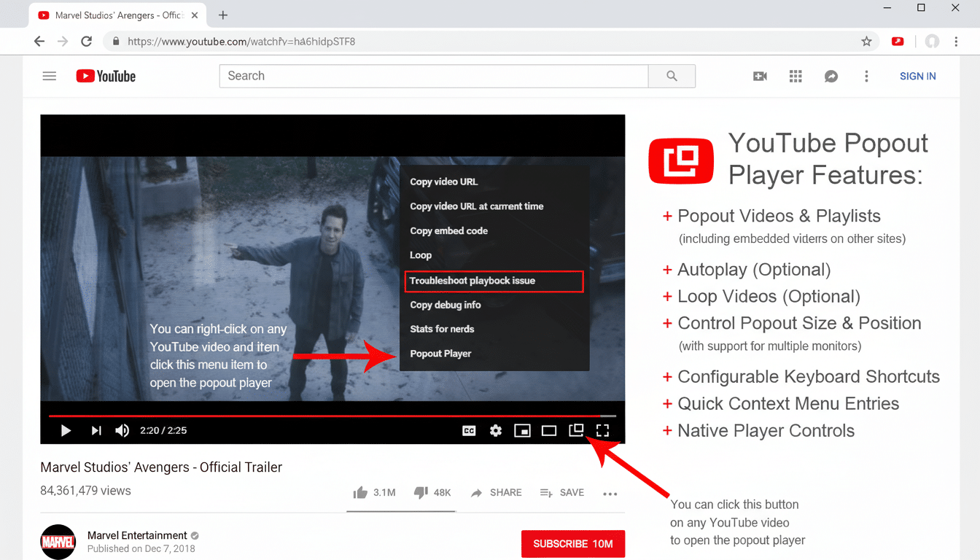Image resolution: width=980 pixels, height=560 pixels.
Task: Click the YouTube home logo
Action: [x=105, y=76]
